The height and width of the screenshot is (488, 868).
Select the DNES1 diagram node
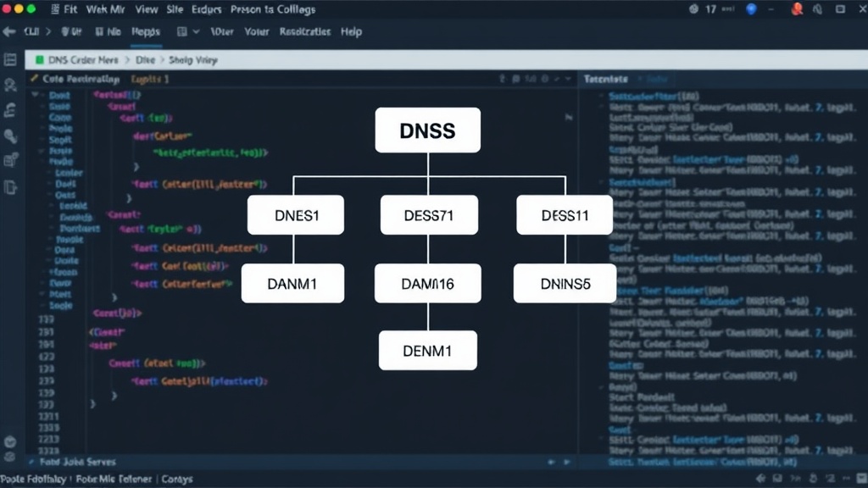point(296,214)
